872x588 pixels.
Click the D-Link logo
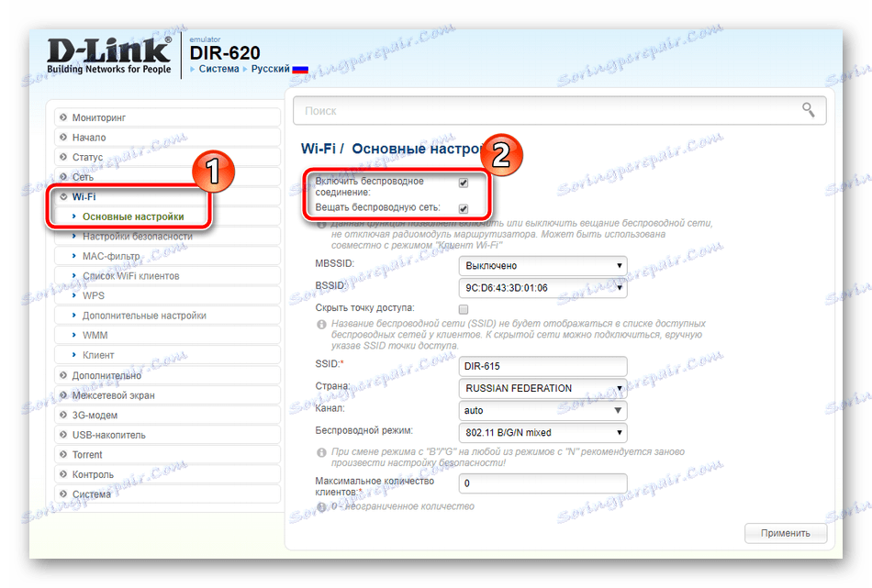109,56
